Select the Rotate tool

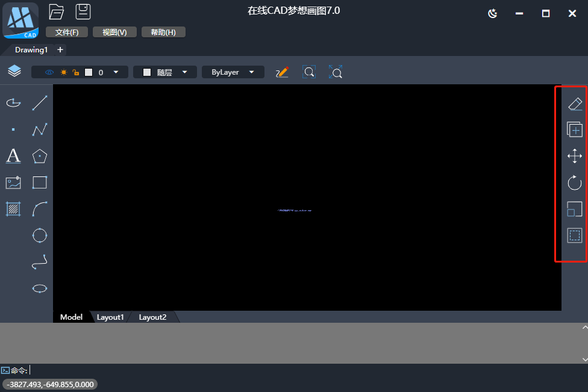pos(575,182)
